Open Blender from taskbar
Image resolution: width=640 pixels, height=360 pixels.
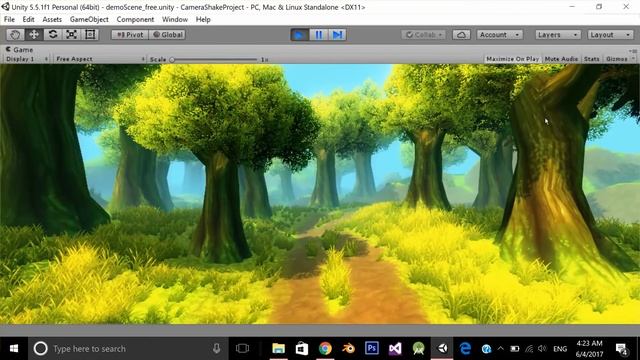coord(348,349)
